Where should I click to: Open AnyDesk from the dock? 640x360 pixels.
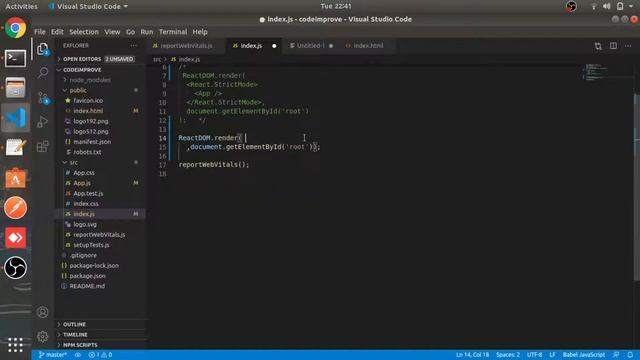click(16, 238)
